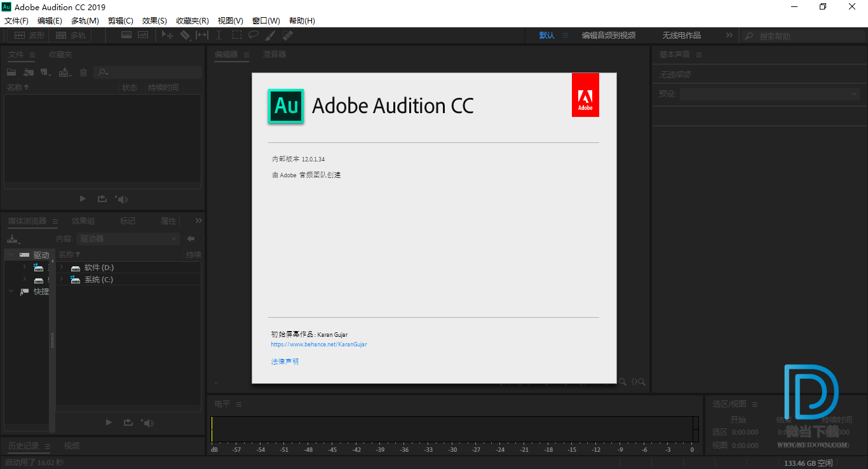Select the Spot Healing Brush tool
Viewport: 868px width, 469px height.
point(287,36)
